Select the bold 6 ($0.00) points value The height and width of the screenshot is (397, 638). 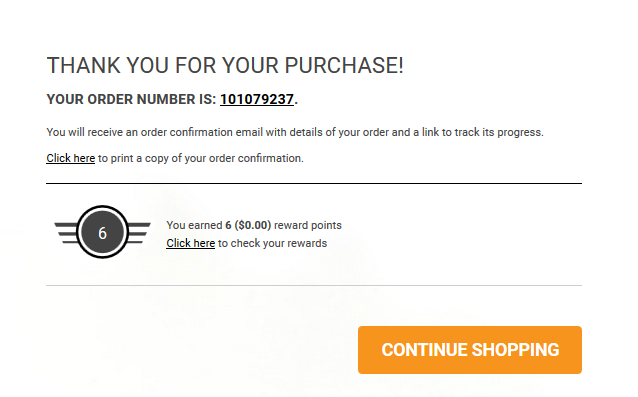coord(248,225)
